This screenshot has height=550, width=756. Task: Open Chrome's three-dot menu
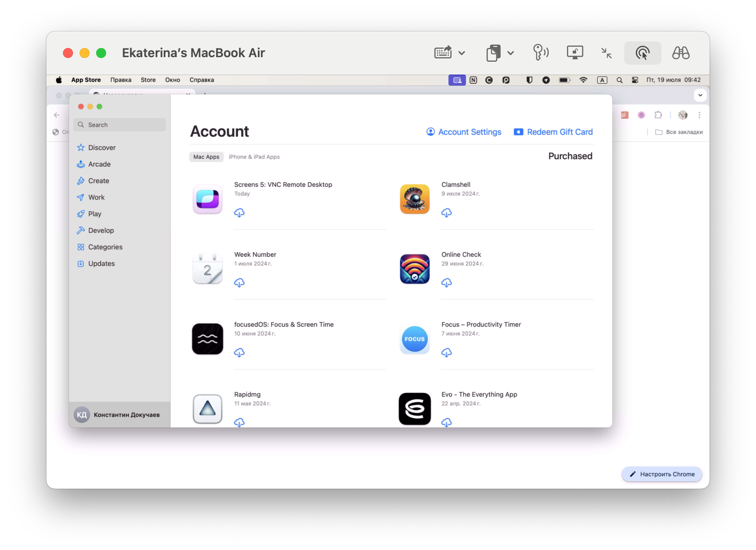point(699,115)
